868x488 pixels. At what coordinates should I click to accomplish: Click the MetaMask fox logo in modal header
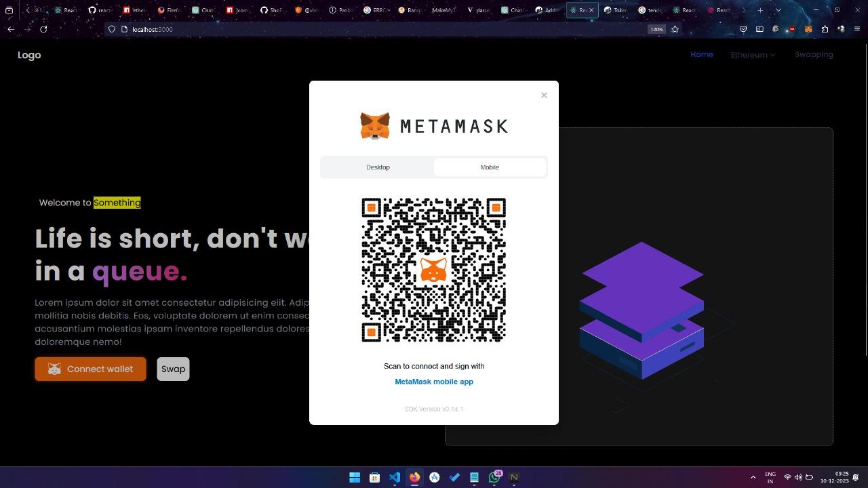tap(375, 126)
